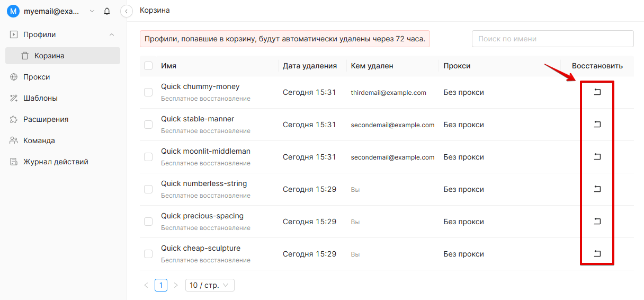Viewport: 644px width, 300px height.
Task: Click the Журнал действий log icon
Action: point(14,162)
